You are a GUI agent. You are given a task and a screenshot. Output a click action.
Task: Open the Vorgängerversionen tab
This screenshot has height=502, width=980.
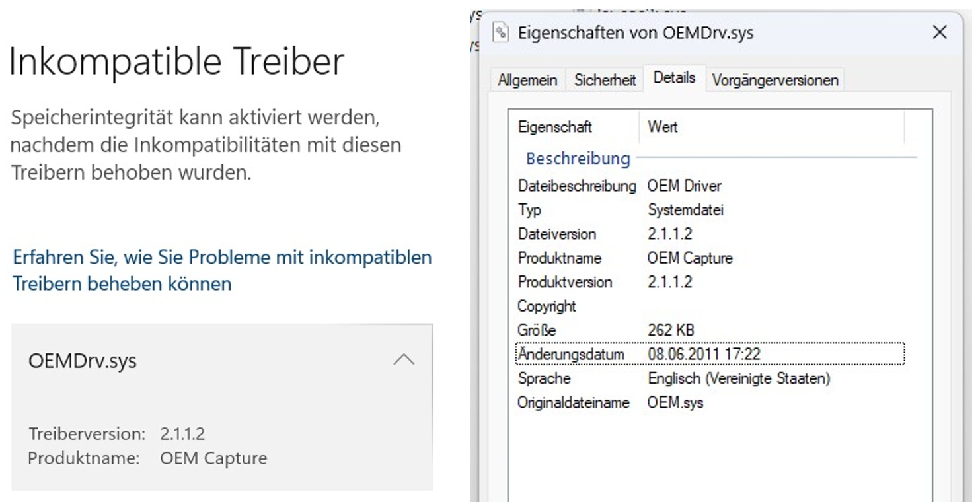[x=775, y=80]
